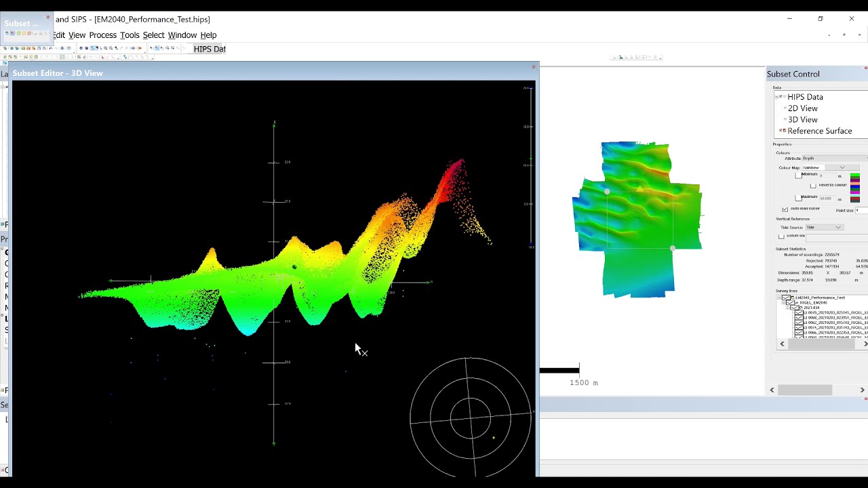Select 3D View in the Data tree
This screenshot has height=488, width=868.
pos(802,120)
